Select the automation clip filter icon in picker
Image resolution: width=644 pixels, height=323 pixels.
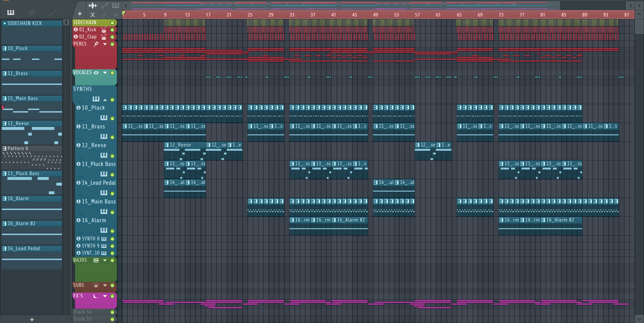53,12
